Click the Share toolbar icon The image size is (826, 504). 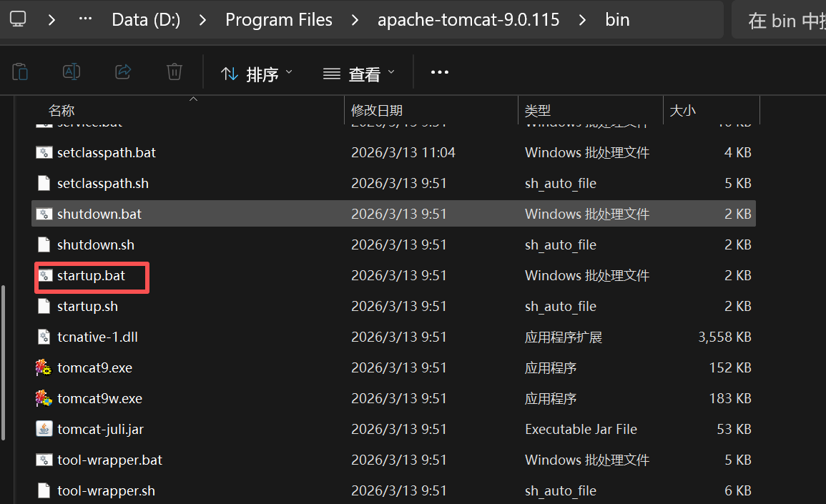[123, 71]
